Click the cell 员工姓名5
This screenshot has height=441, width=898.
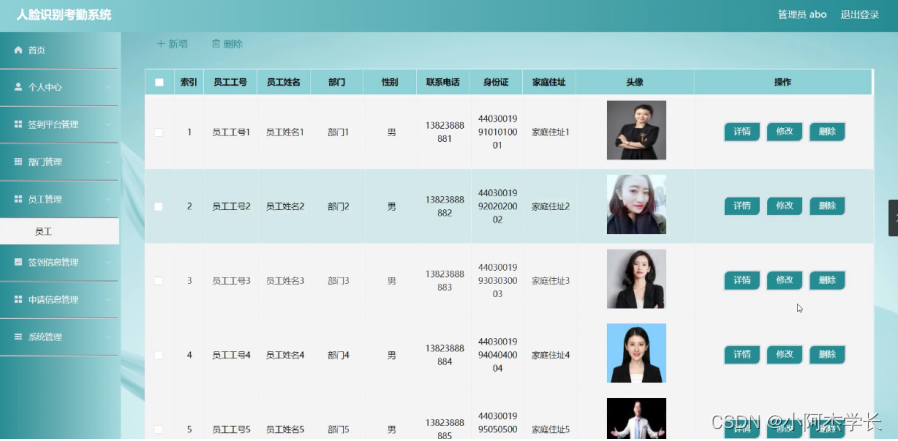[285, 430]
